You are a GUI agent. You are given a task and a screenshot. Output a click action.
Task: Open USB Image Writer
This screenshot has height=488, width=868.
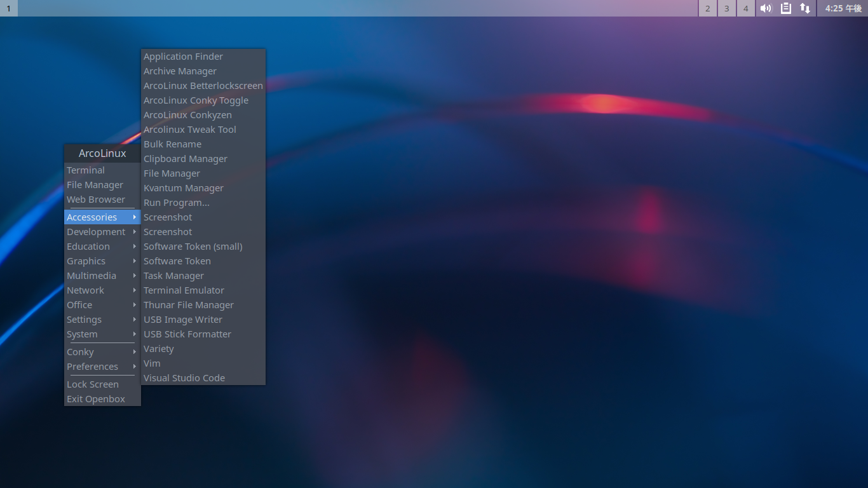203,320
